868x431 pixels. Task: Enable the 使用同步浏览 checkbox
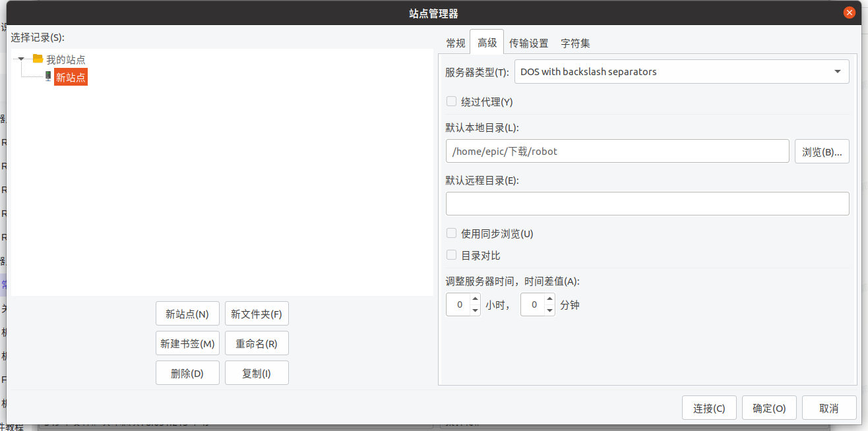(452, 233)
